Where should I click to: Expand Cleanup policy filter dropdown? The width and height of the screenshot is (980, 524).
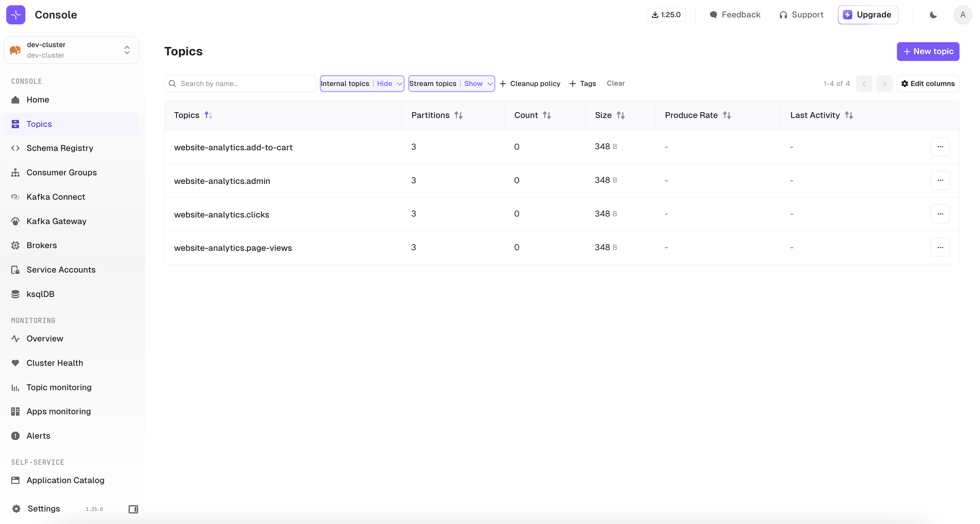[x=530, y=84]
